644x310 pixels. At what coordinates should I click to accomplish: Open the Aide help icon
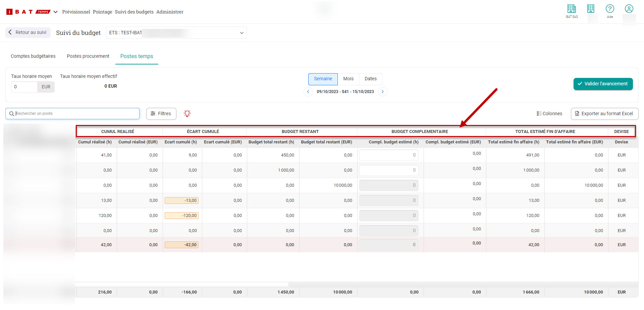tap(610, 9)
